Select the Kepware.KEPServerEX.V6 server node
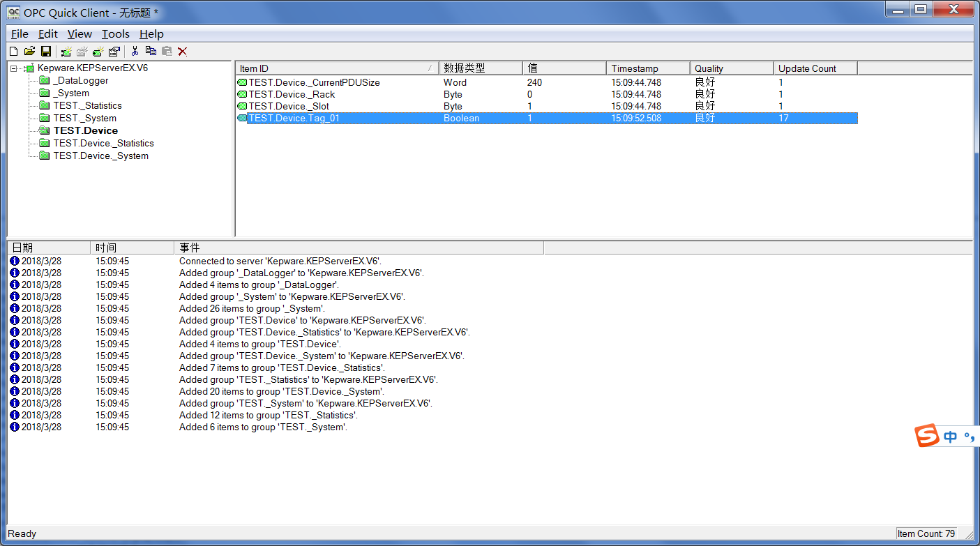This screenshot has height=546, width=980. click(x=93, y=68)
